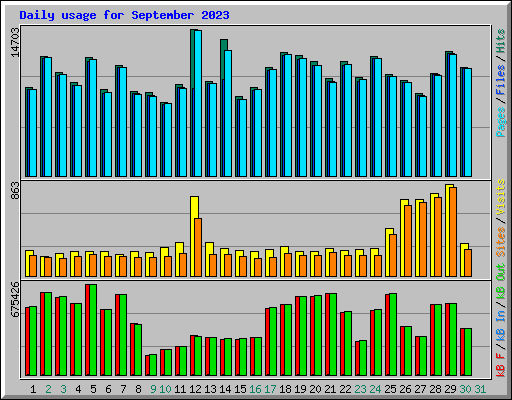Click day label 17 on the x-axis
Screen dimensions: 512x400
tap(270, 389)
